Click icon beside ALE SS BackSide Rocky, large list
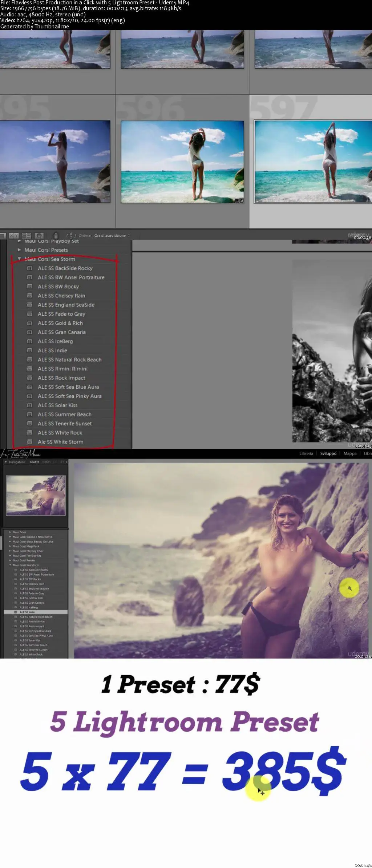This screenshot has height=868, width=372. point(30,268)
